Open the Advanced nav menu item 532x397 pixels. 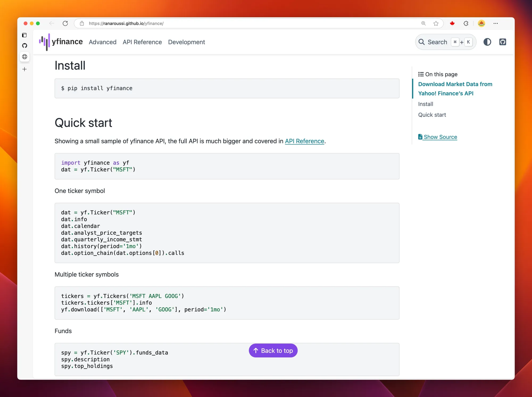click(x=102, y=42)
